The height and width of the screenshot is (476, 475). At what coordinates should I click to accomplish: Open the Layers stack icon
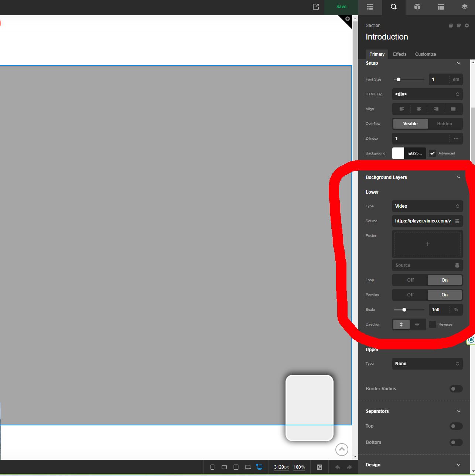click(464, 7)
